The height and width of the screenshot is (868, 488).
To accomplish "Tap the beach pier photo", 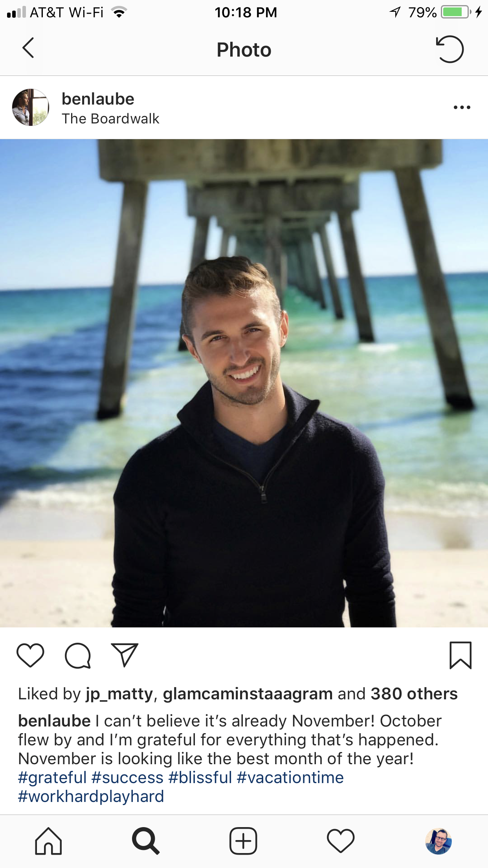I will click(x=244, y=383).
